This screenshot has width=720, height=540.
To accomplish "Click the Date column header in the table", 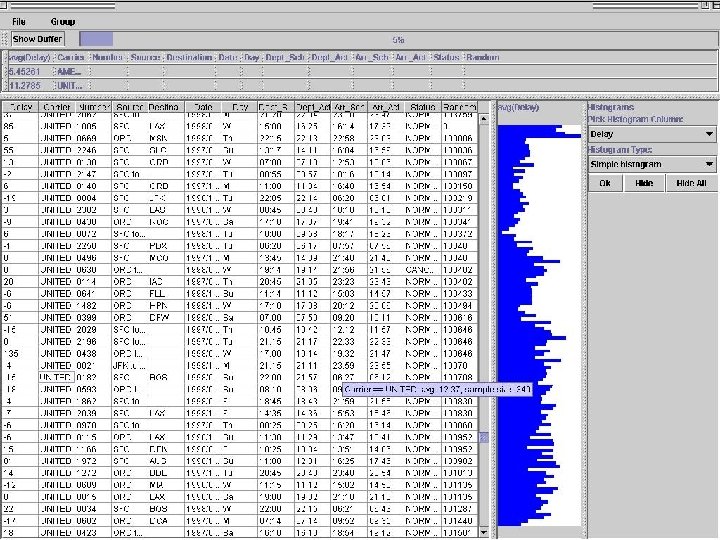I will (x=202, y=107).
